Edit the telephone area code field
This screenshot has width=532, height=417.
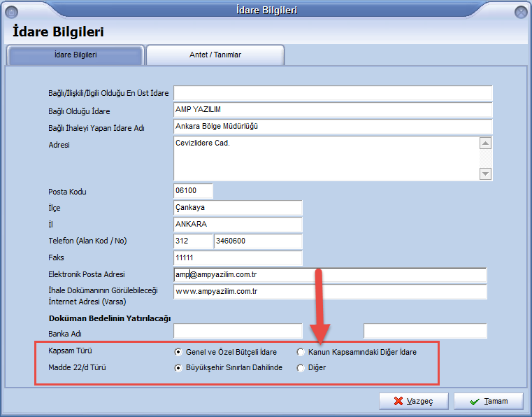click(193, 241)
